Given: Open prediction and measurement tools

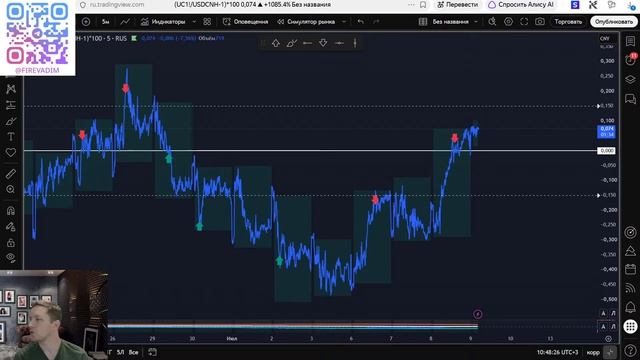Looking at the screenshot, I should (11, 105).
